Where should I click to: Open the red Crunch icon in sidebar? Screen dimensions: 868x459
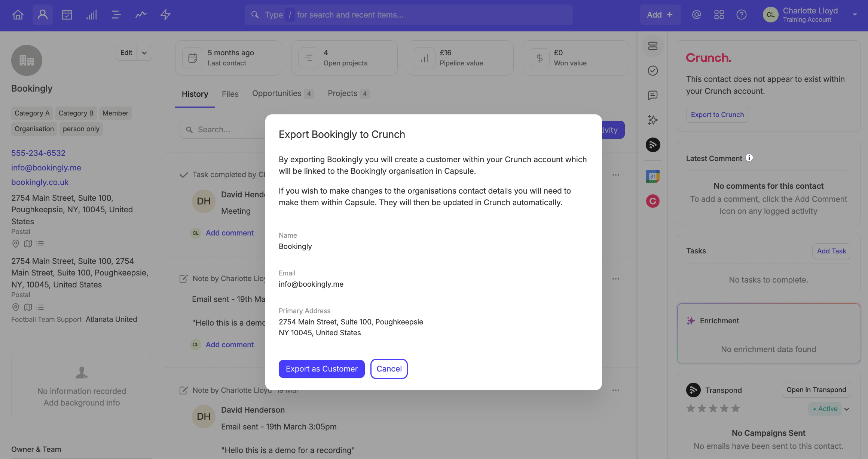653,201
